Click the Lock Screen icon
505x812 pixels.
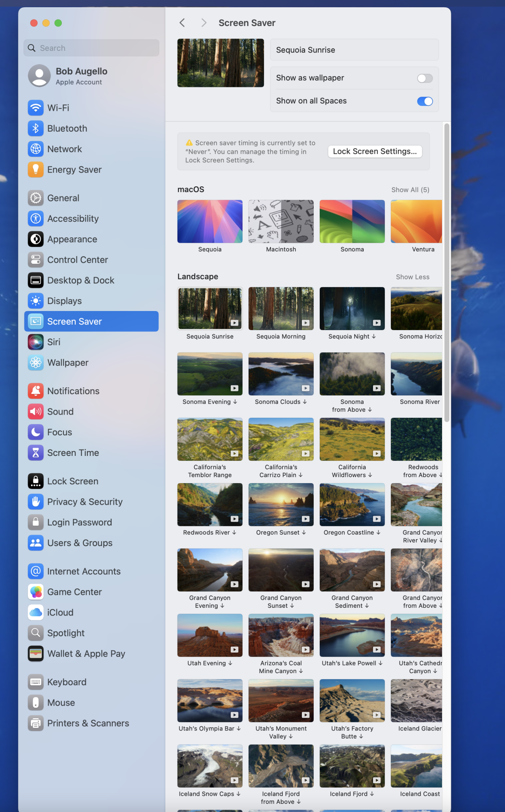click(x=36, y=481)
